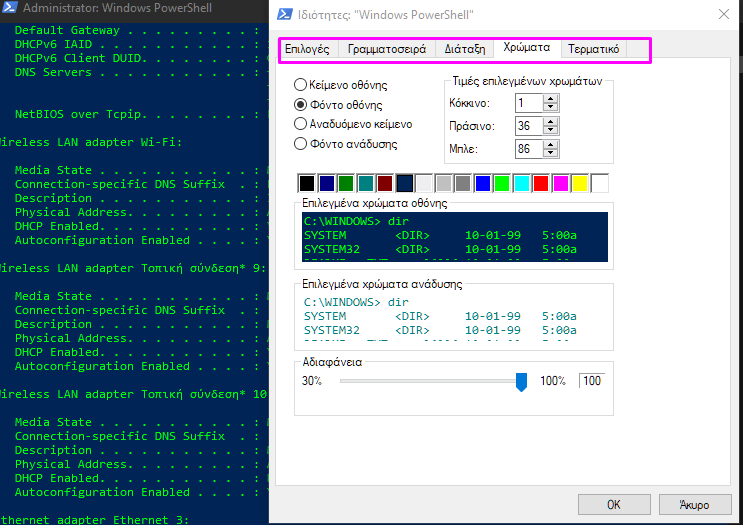
Task: Select Κείμενο οθόνης radio button
Action: 341,85
